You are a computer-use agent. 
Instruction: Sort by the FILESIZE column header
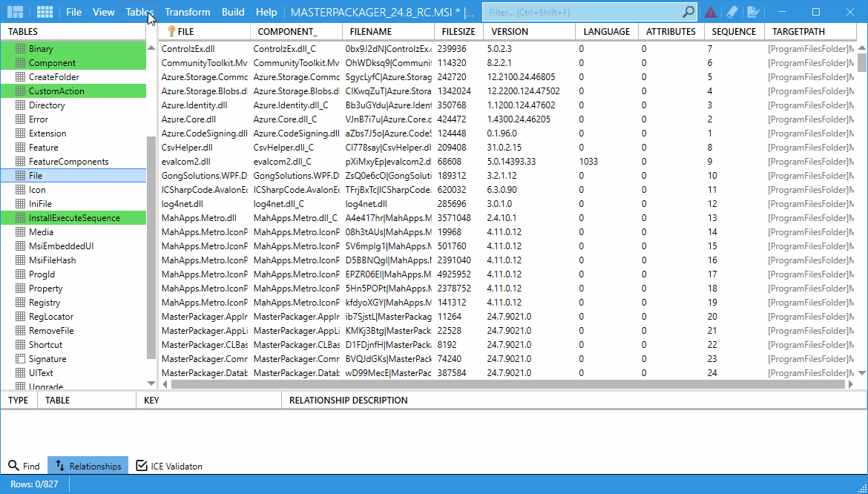pyautogui.click(x=458, y=32)
